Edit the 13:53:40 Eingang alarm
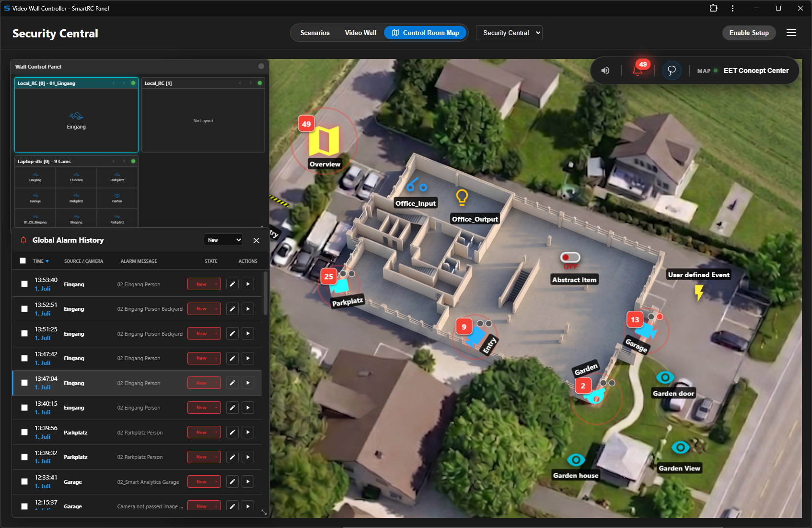 [x=232, y=284]
